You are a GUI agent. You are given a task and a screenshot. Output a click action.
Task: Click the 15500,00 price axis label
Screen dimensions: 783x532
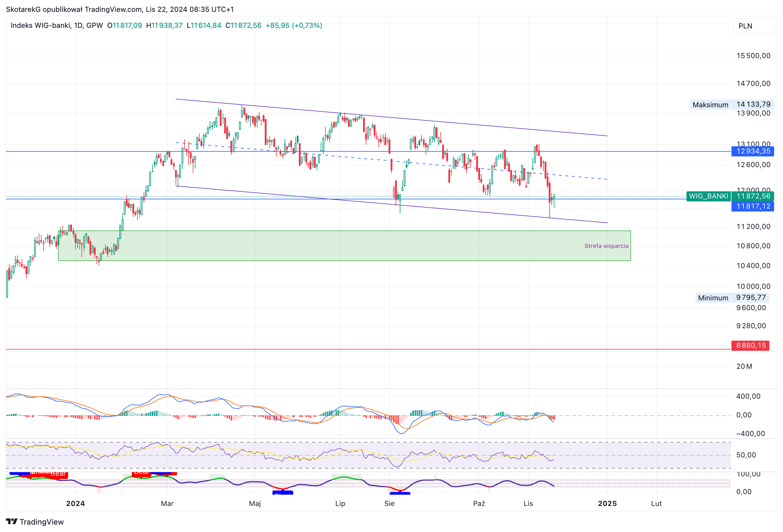753,56
